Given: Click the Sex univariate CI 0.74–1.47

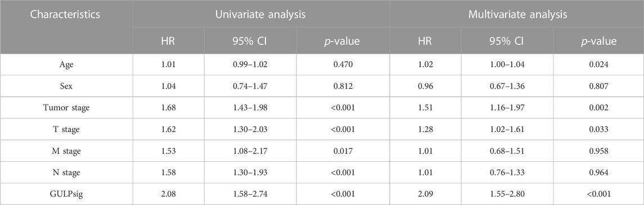Looking at the screenshot, I should pos(250,86).
